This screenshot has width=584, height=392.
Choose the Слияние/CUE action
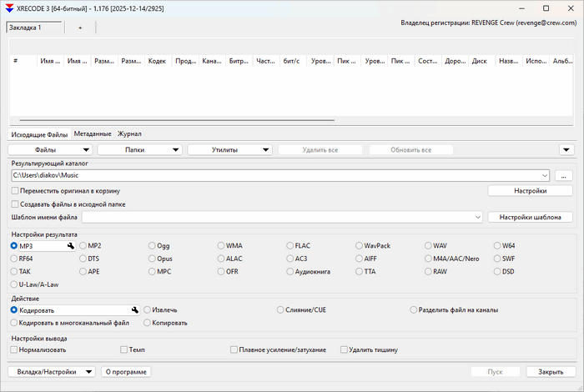(x=280, y=309)
